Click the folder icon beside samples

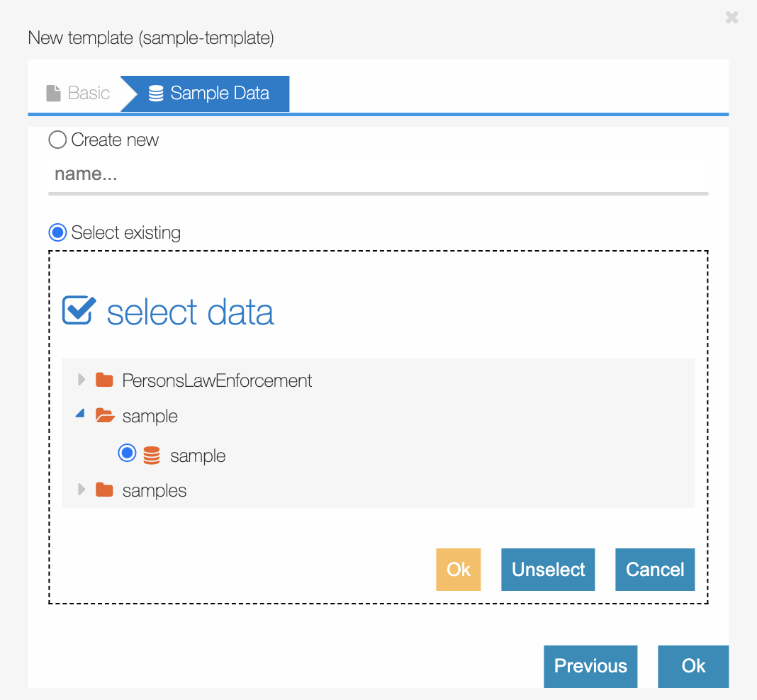pos(103,490)
